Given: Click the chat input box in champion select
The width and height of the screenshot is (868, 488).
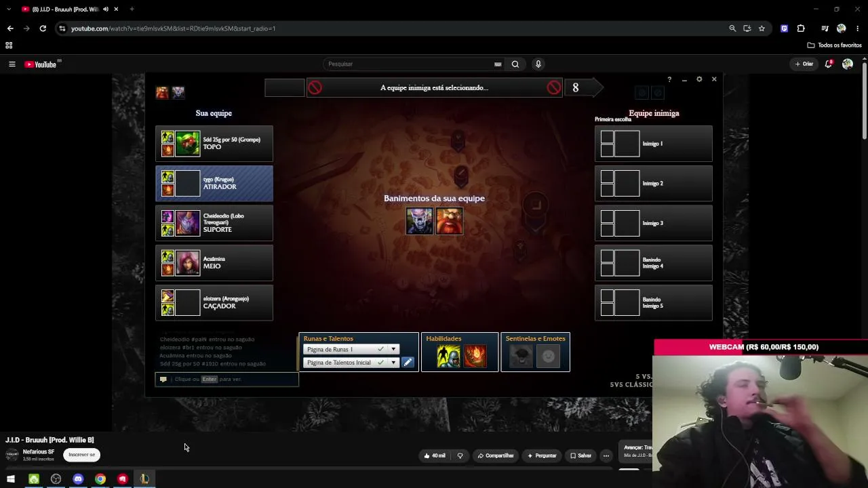Looking at the screenshot, I should click(227, 380).
